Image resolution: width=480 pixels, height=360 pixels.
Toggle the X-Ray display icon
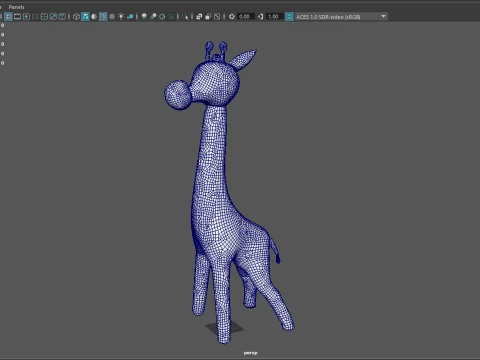coord(199,16)
